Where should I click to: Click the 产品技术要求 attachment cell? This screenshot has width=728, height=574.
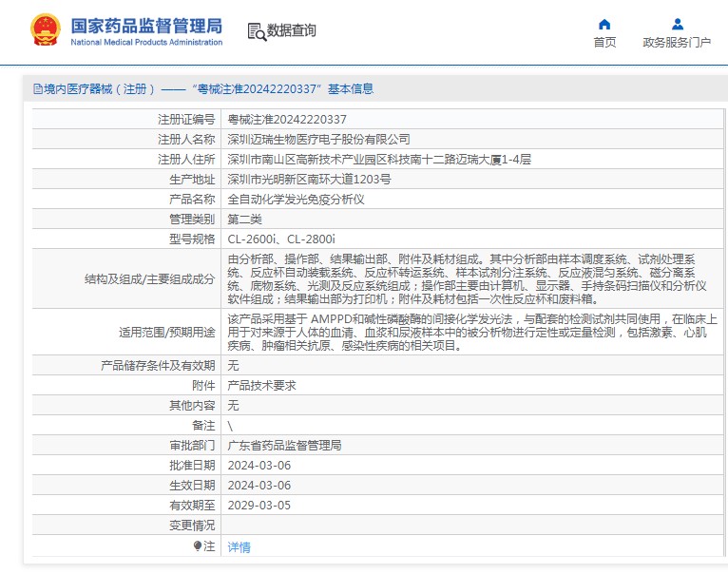coord(262,385)
